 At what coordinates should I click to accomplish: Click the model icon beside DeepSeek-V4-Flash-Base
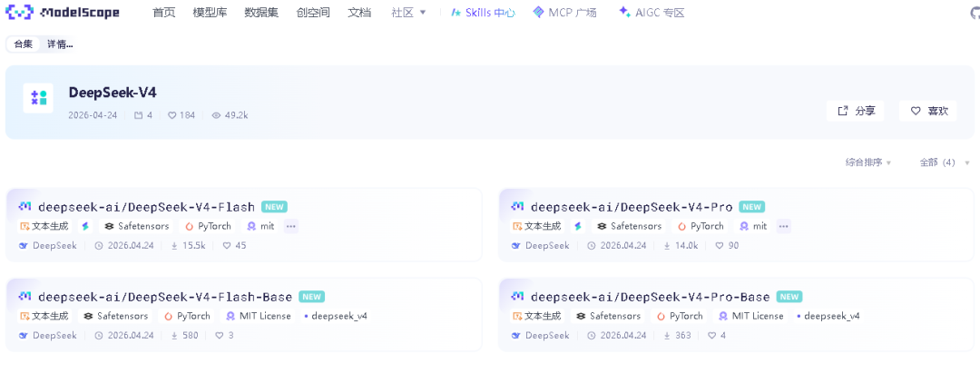[25, 296]
